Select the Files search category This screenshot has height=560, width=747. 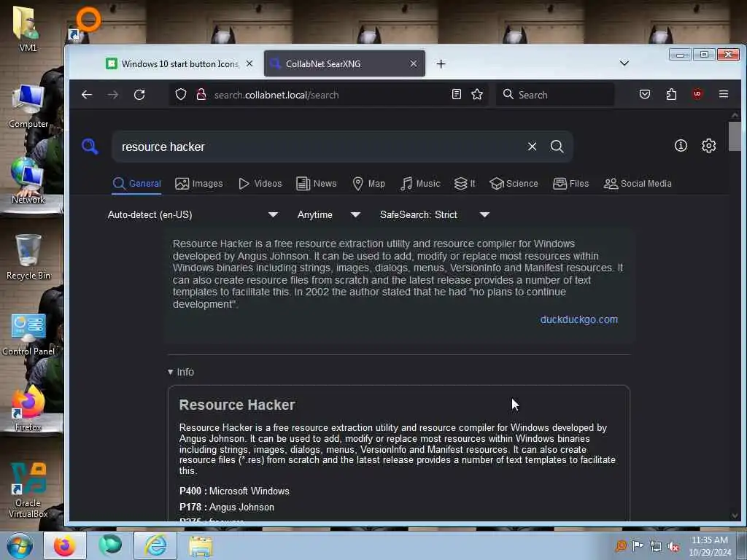(570, 183)
